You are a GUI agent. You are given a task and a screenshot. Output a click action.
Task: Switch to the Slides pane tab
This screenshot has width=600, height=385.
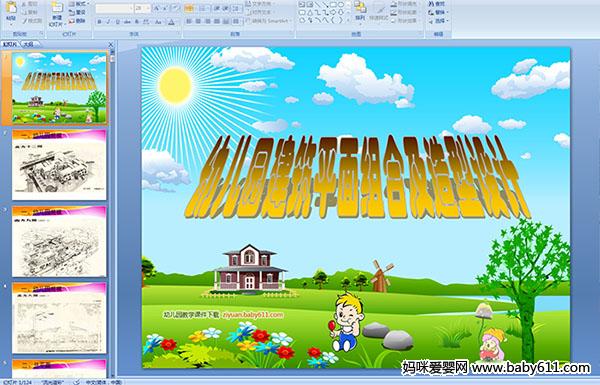click(10, 44)
